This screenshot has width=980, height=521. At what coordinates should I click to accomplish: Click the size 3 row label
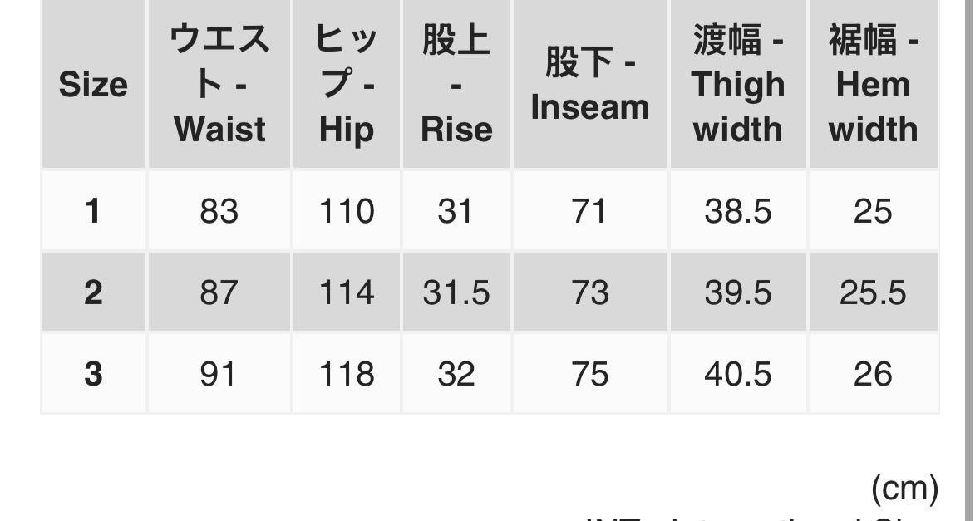click(93, 374)
